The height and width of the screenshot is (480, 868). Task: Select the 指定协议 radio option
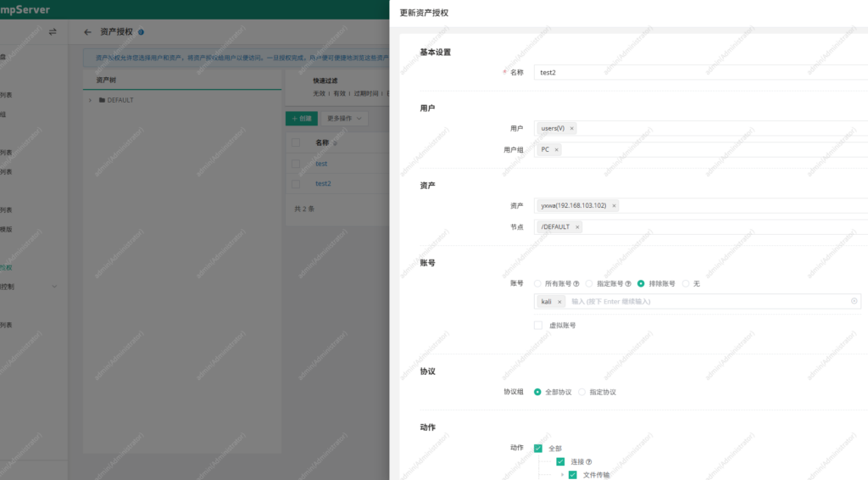(582, 393)
